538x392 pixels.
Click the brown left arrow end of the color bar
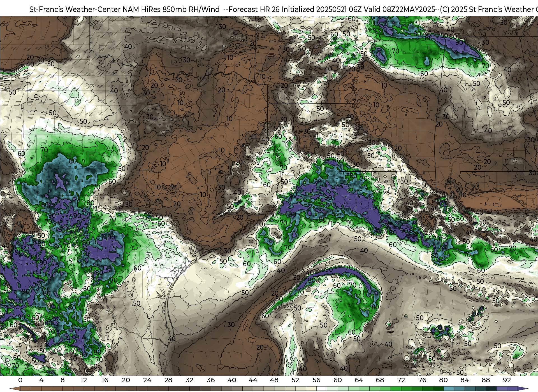coord(15,389)
